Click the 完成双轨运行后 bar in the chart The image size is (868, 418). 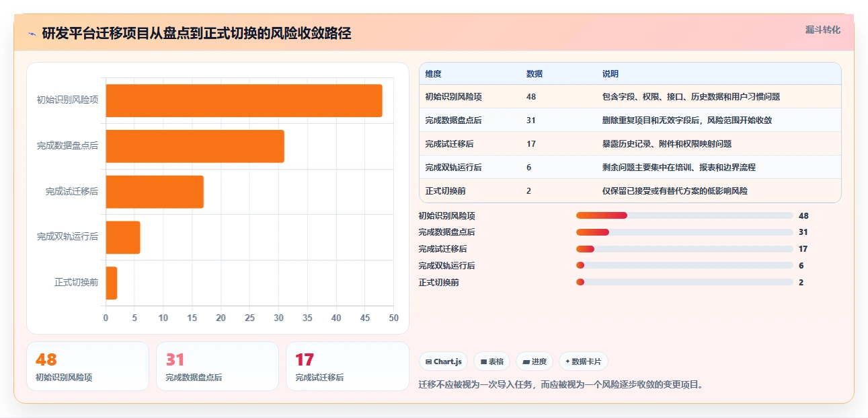pyautogui.click(x=123, y=237)
